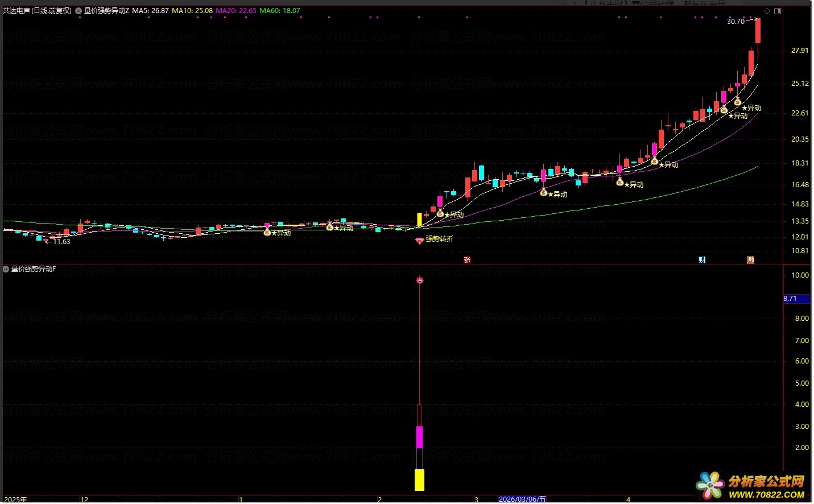Click the diamond icon at chart top-right
The height and width of the screenshot is (504, 814).
(767, 11)
